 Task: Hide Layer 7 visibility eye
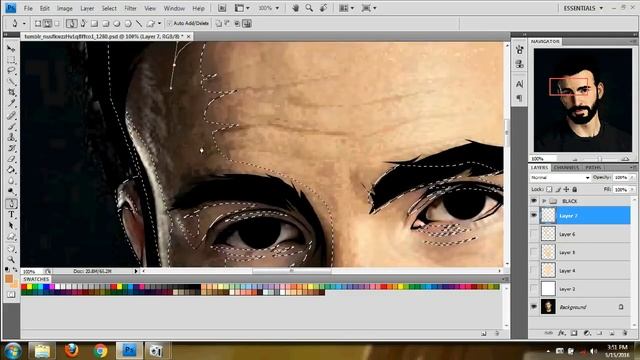click(x=533, y=215)
